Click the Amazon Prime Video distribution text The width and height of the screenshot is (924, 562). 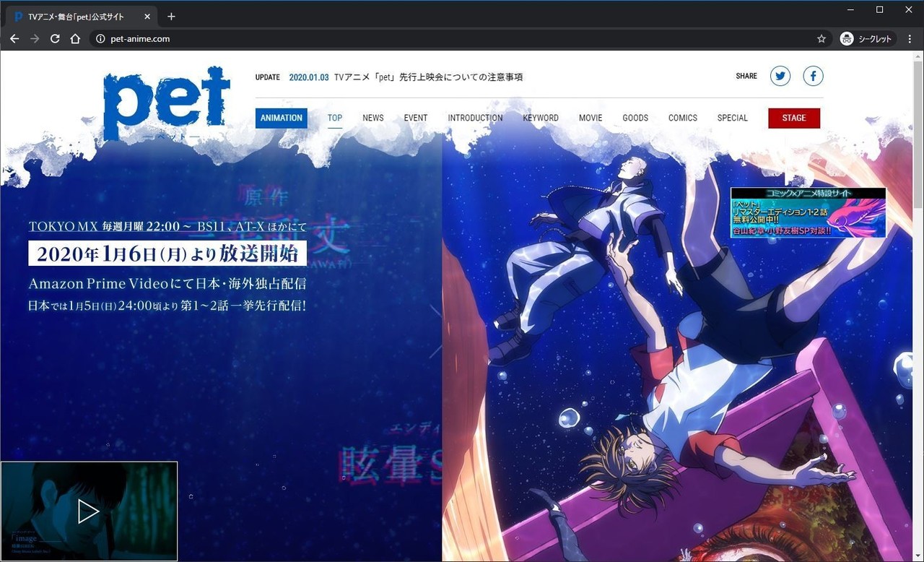pos(167,283)
